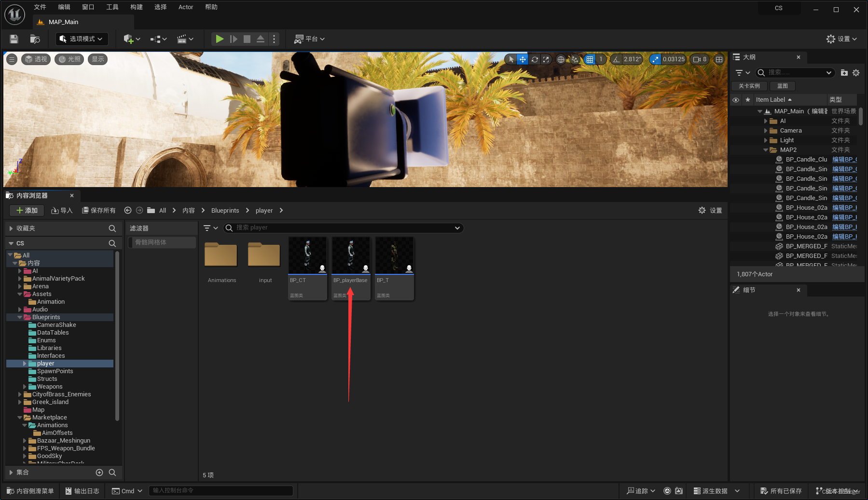Save the current level with the floppy disk icon
868x500 pixels.
pyautogui.click(x=14, y=39)
